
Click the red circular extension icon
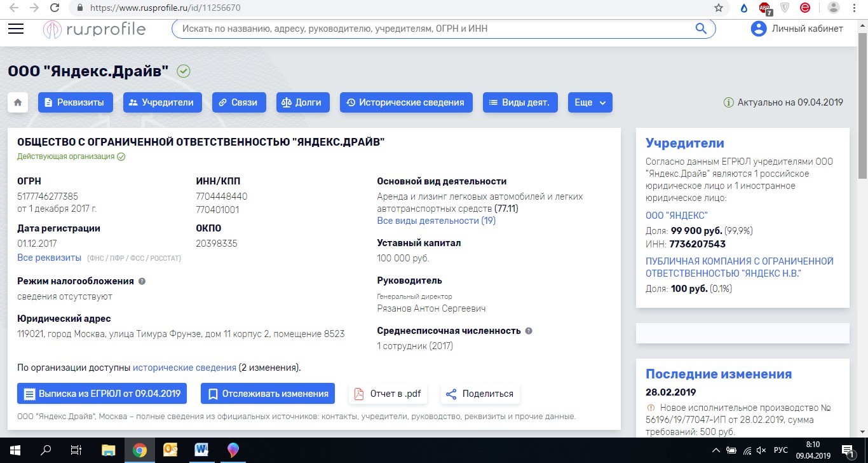[x=805, y=8]
